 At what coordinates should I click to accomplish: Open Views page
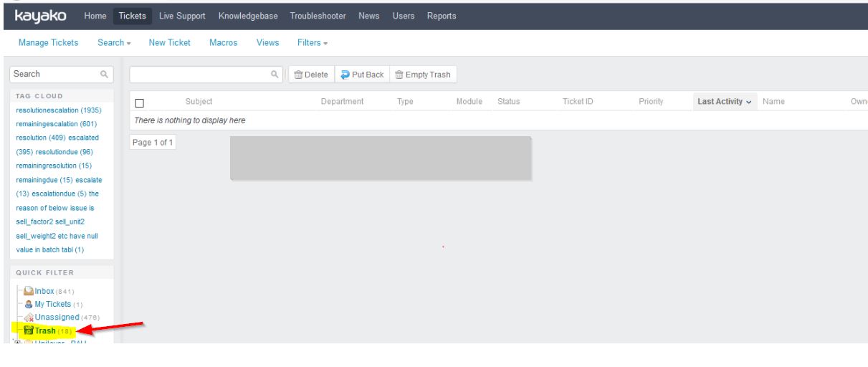(267, 42)
